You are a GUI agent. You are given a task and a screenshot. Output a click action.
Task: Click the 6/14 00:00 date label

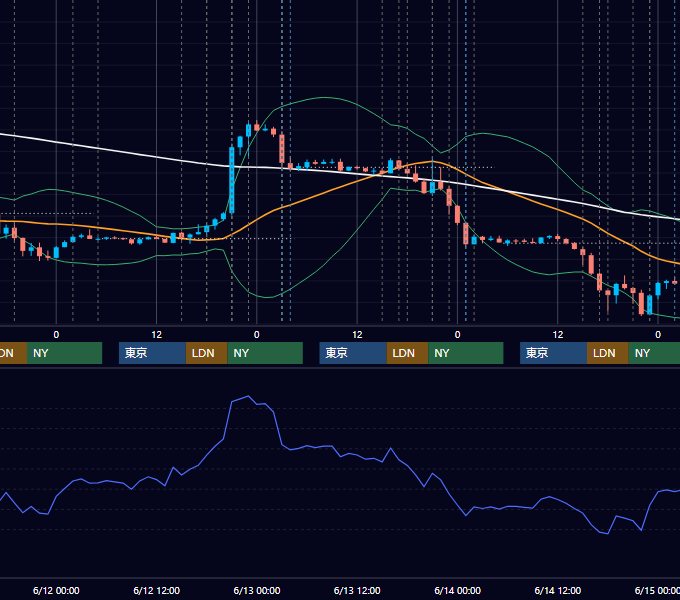click(x=458, y=590)
